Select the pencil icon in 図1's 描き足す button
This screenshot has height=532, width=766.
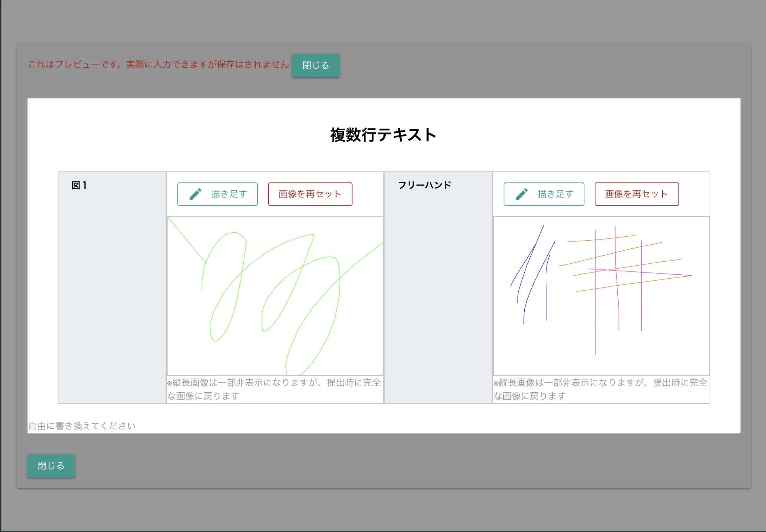point(196,194)
